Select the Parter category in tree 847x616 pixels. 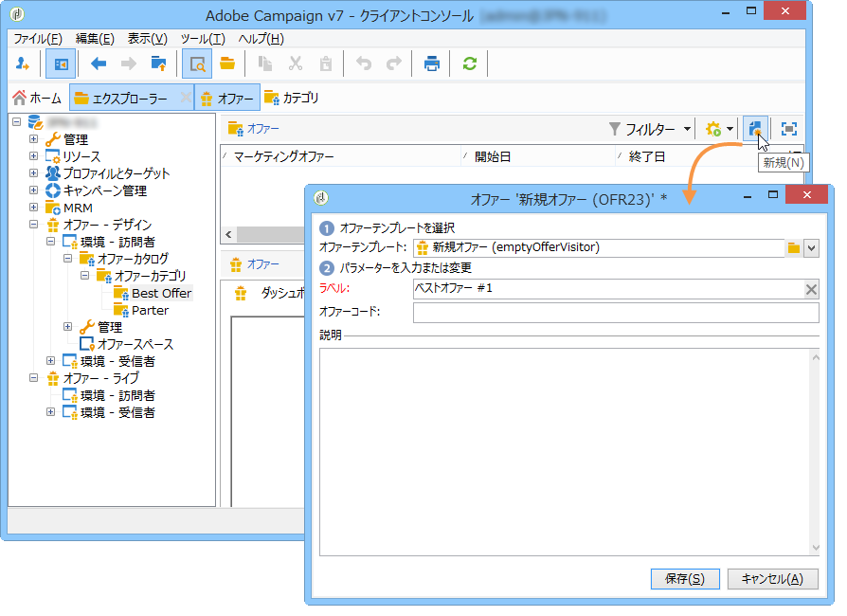[x=151, y=311]
